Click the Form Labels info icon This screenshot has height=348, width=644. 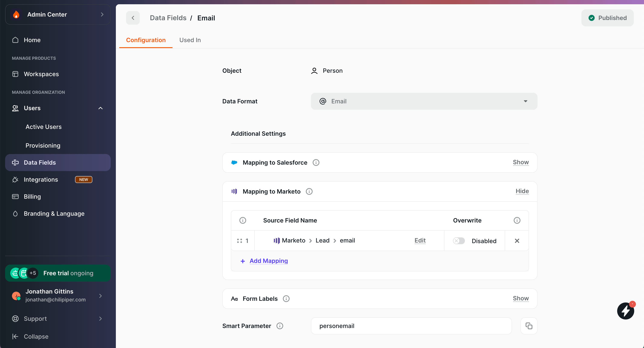coord(286,299)
